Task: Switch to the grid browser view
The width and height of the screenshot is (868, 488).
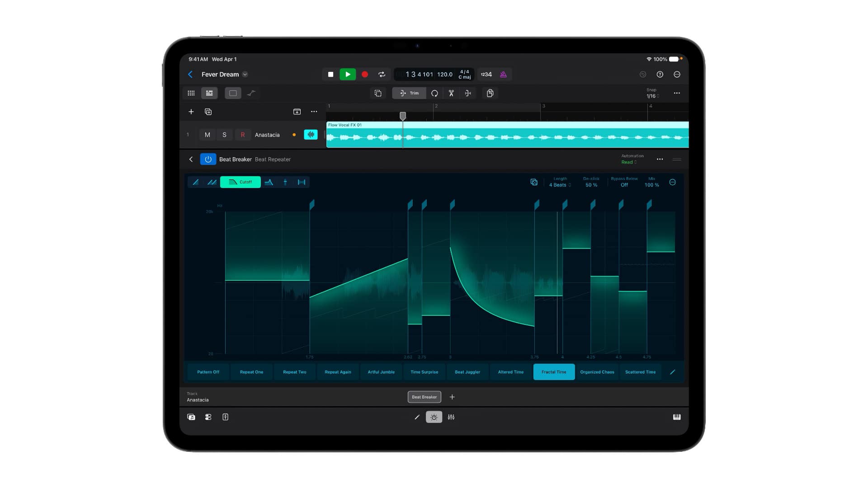Action: 191,93
